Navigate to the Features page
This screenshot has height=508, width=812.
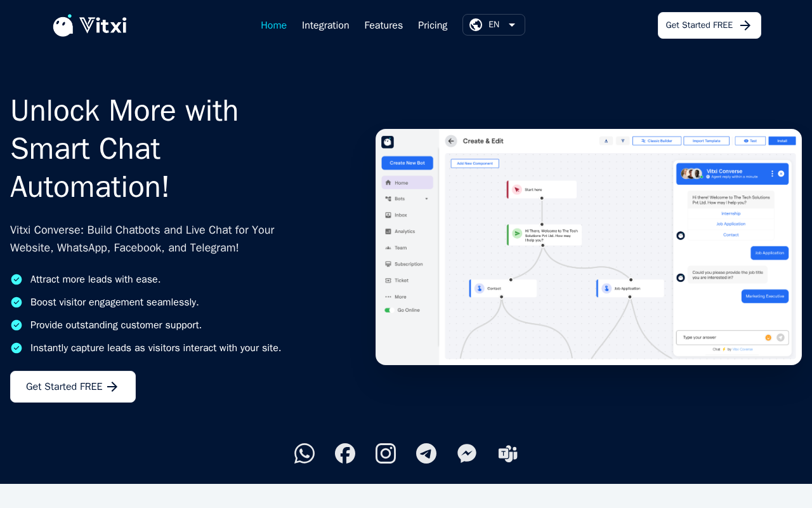click(x=384, y=25)
